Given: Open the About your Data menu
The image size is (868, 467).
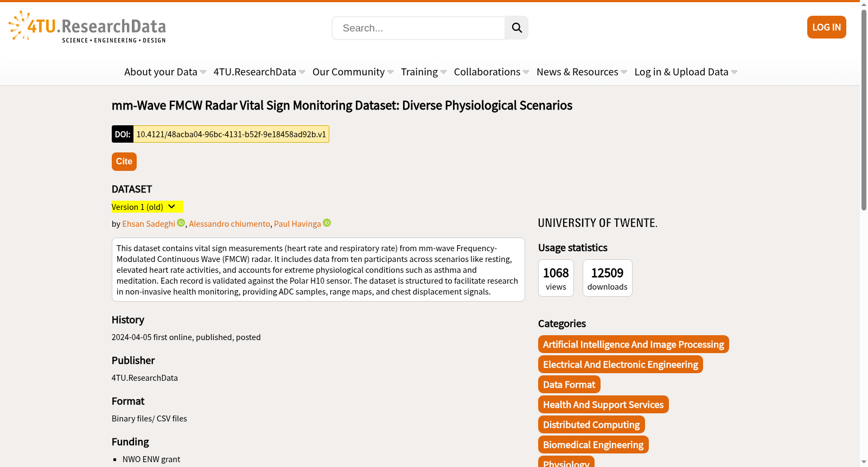Looking at the screenshot, I should (x=165, y=72).
